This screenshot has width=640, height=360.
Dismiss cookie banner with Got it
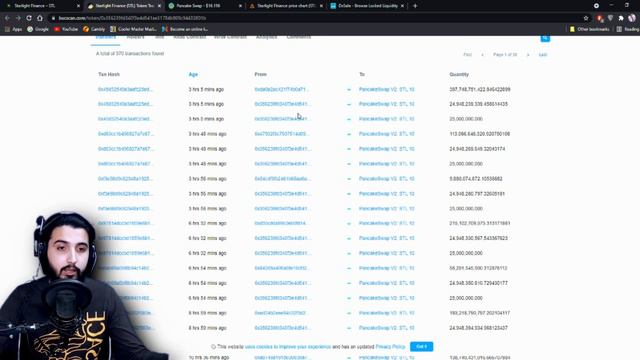pyautogui.click(x=422, y=347)
